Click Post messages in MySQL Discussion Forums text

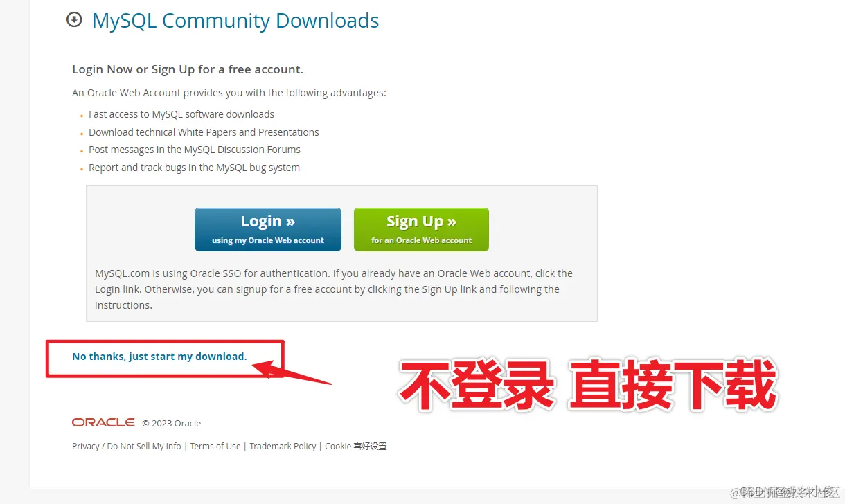point(195,150)
